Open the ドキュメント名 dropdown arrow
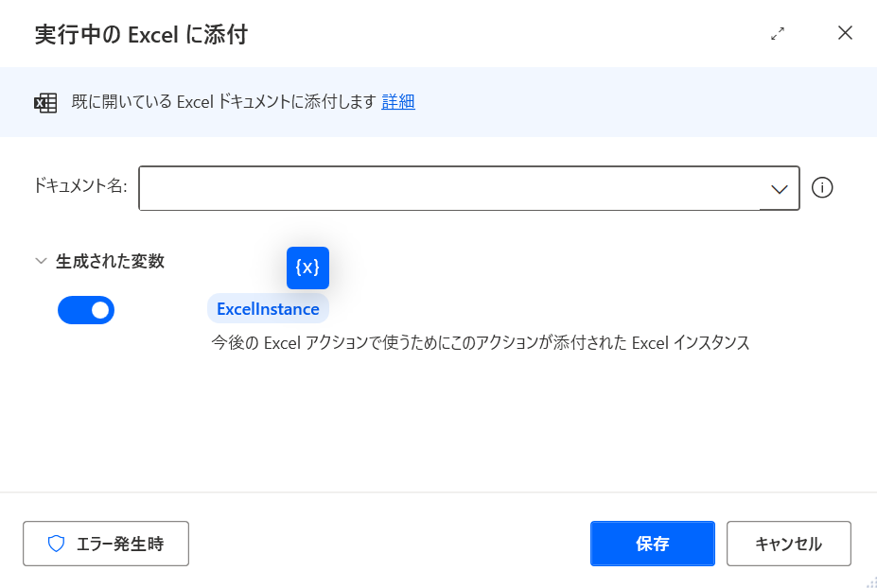 780,189
